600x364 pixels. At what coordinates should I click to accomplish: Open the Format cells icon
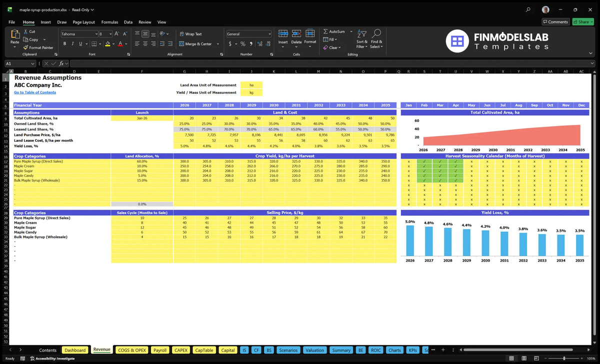point(310,33)
